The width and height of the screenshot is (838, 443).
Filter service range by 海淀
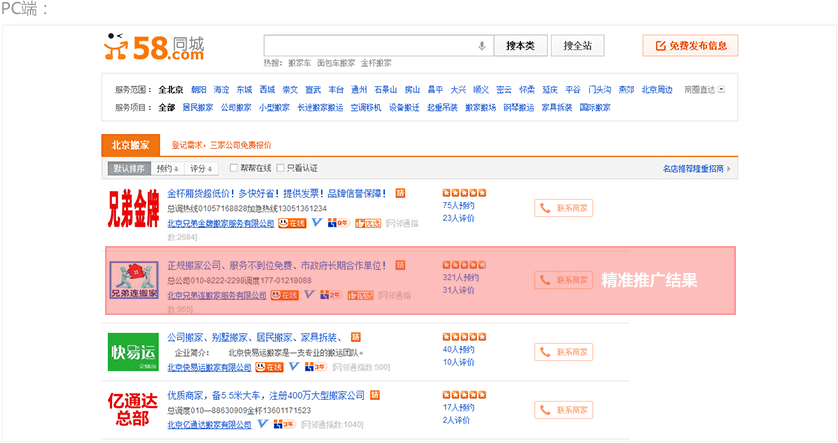pyautogui.click(x=221, y=90)
